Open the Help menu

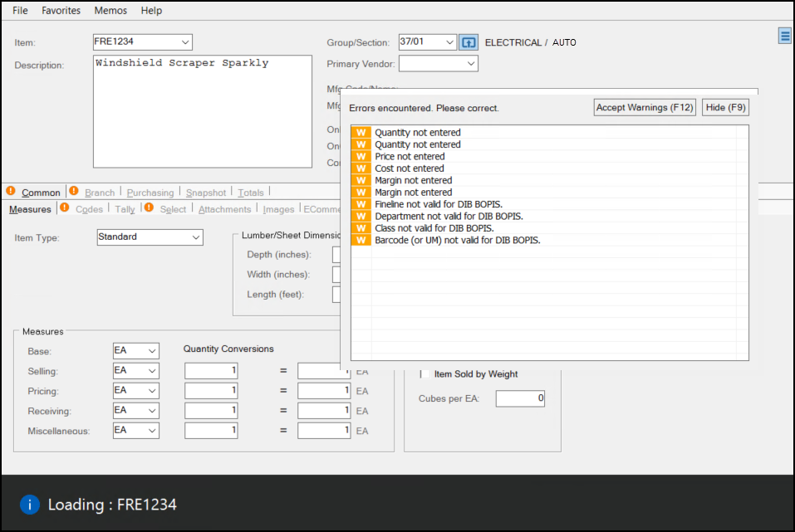(151, 11)
